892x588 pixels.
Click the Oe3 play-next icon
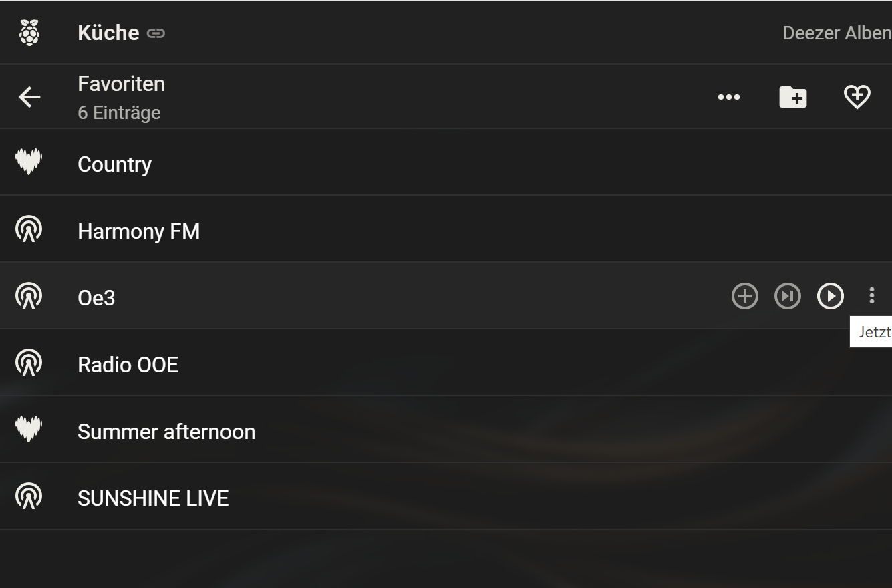click(x=788, y=296)
